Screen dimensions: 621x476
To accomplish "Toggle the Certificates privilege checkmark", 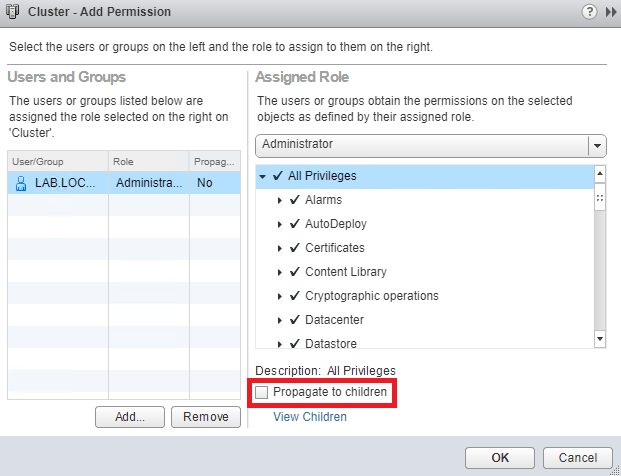I will click(295, 248).
